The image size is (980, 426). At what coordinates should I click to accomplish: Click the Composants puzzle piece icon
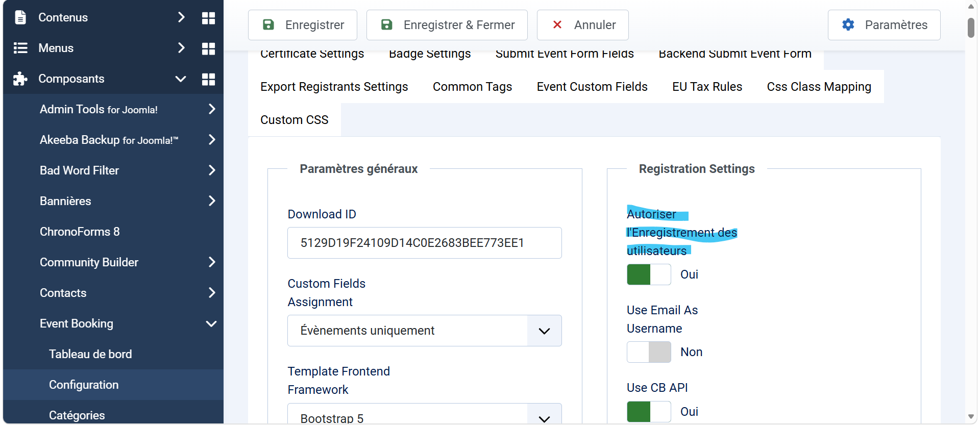(x=20, y=79)
